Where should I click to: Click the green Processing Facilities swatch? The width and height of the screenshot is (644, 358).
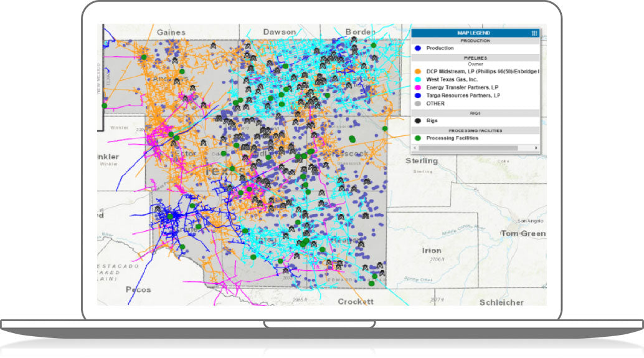(x=418, y=138)
